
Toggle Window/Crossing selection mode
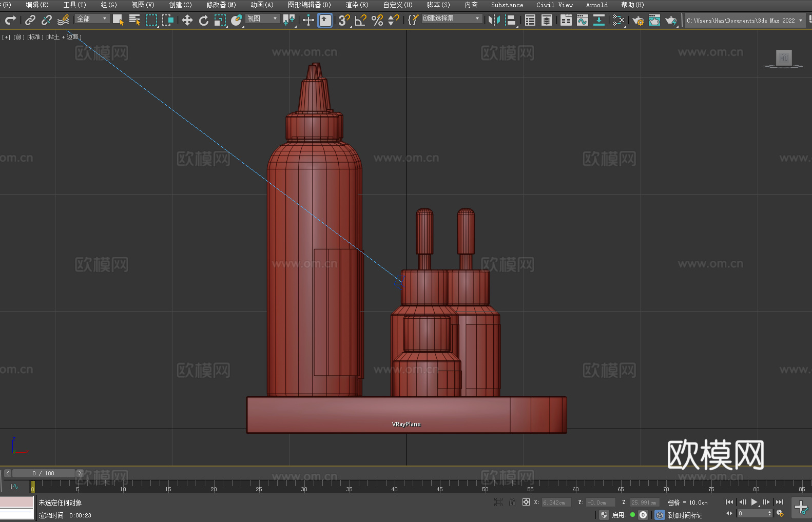168,20
